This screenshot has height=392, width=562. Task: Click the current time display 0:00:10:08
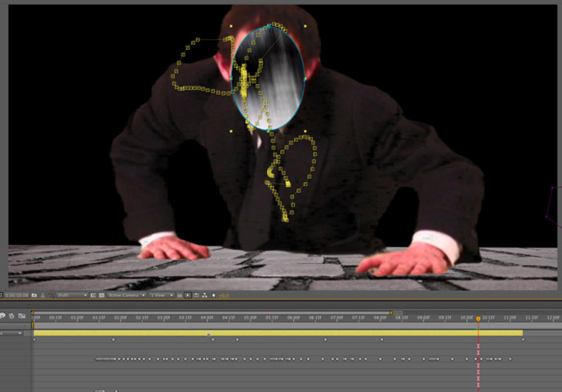[16, 295]
